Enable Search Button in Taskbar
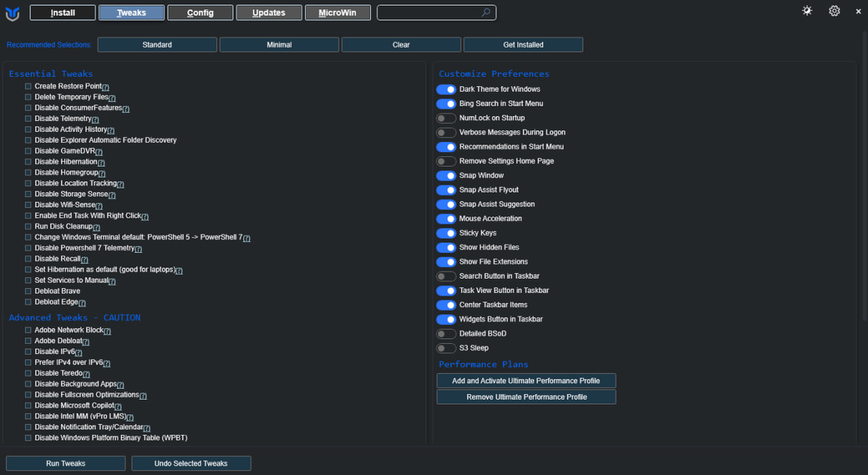 446,276
